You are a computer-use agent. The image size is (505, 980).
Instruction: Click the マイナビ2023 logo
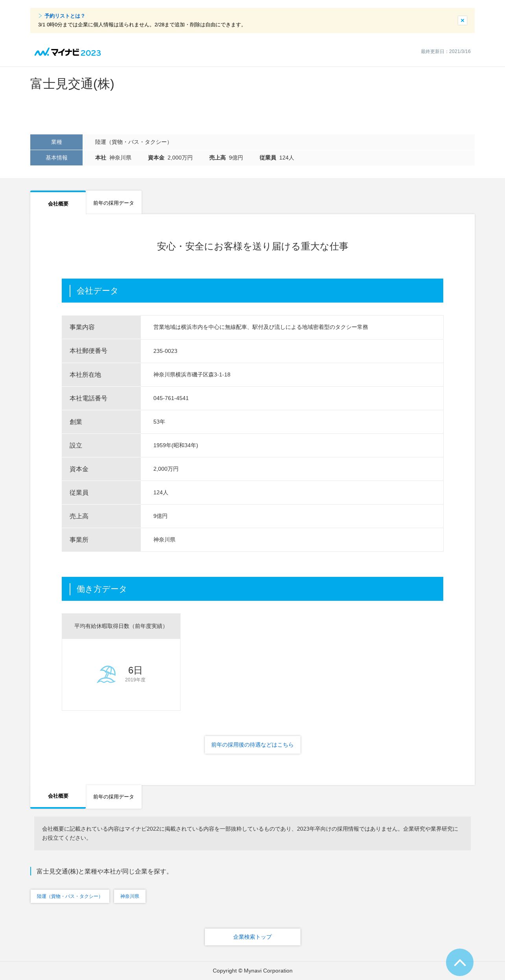click(68, 52)
